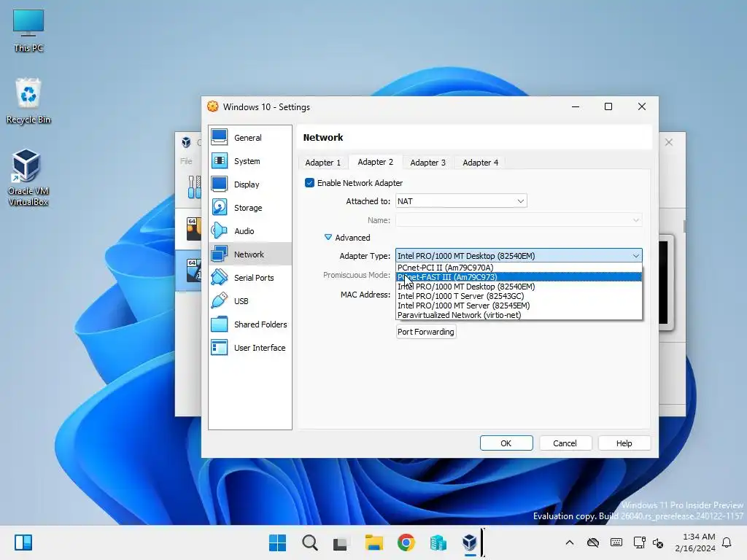The height and width of the screenshot is (560, 747).
Task: Open the Serial Ports settings icon
Action: click(x=219, y=278)
